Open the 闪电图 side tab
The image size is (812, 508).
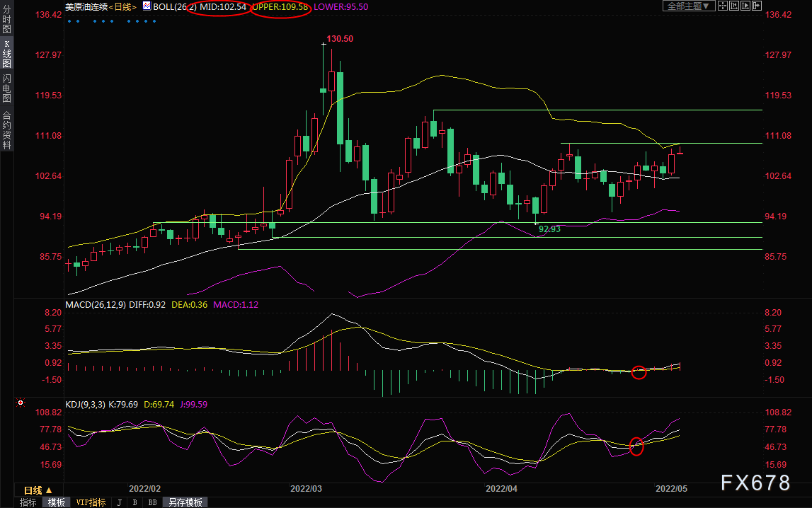point(7,88)
